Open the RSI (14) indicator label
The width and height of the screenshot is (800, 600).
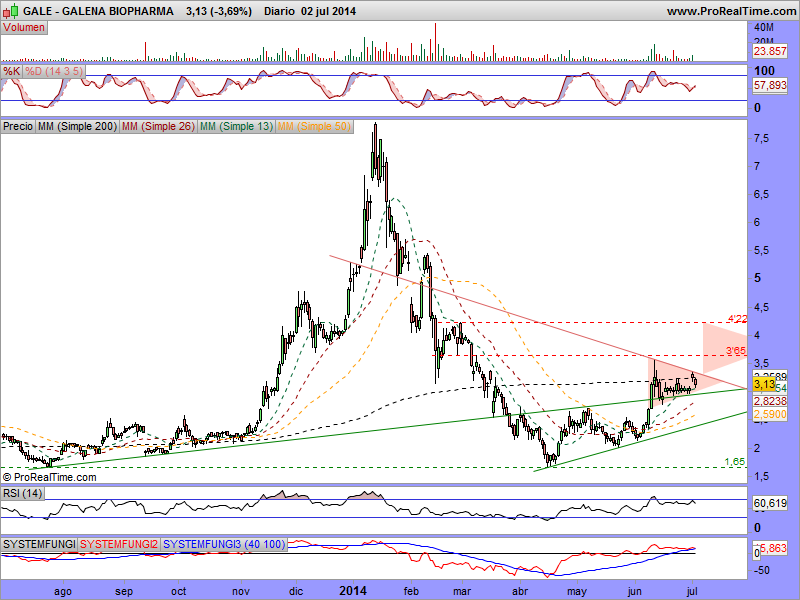coord(22,493)
